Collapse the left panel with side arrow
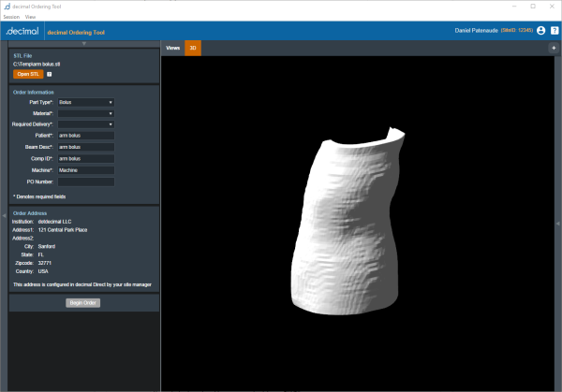This screenshot has width=562, height=392. 4,215
